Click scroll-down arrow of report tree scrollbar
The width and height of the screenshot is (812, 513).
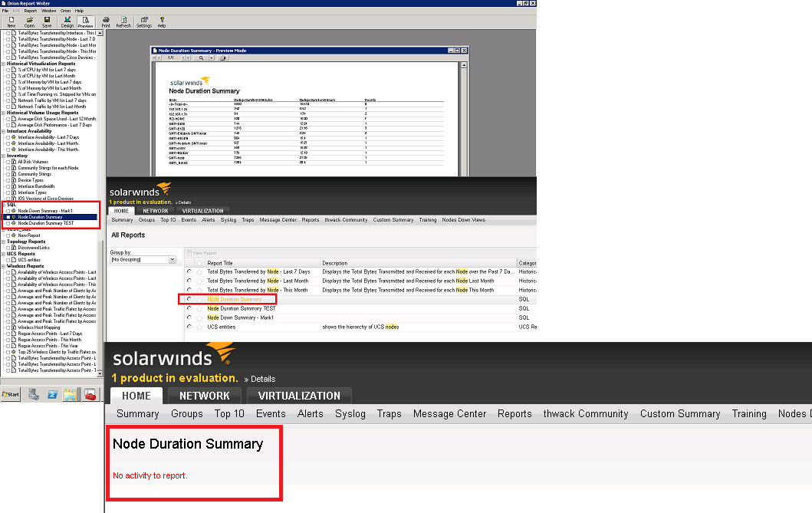click(x=100, y=373)
